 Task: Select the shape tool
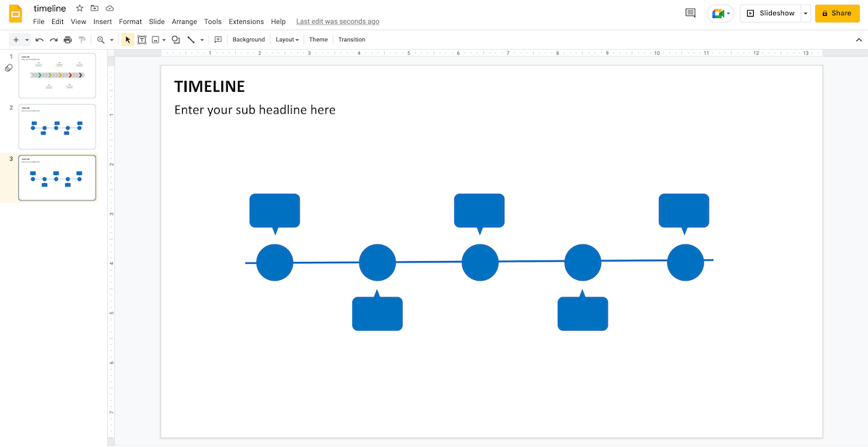[x=176, y=40]
